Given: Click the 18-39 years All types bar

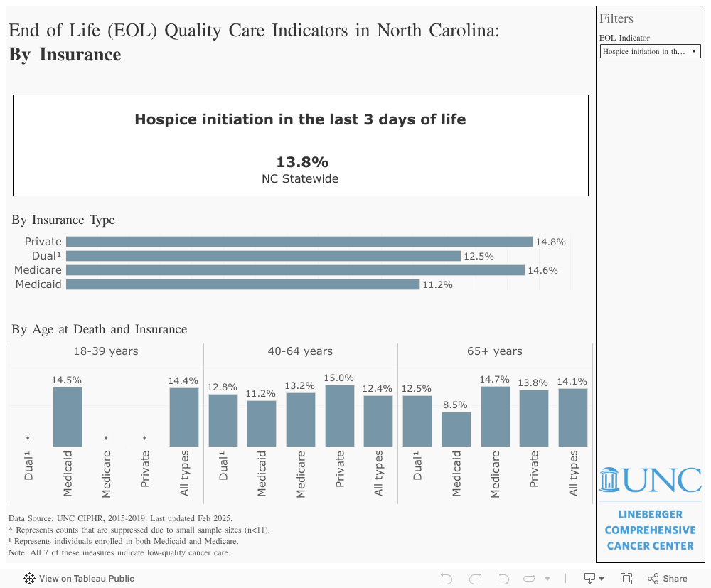Looking at the screenshot, I should point(184,417).
